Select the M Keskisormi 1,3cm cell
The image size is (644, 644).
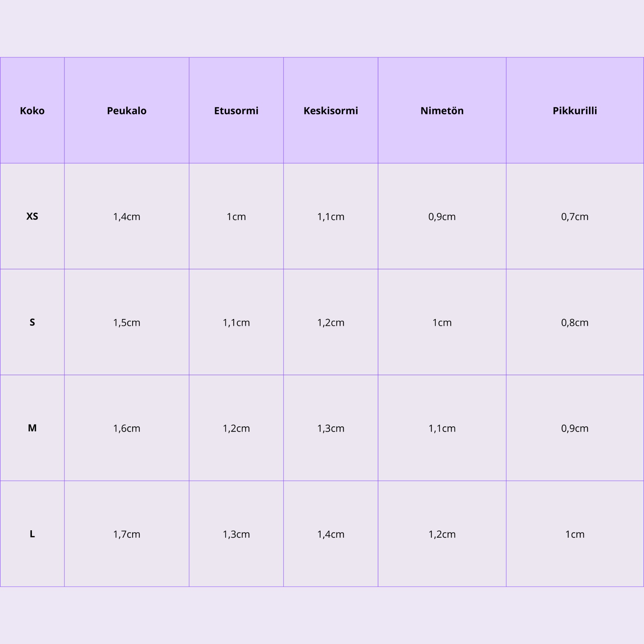(x=331, y=428)
